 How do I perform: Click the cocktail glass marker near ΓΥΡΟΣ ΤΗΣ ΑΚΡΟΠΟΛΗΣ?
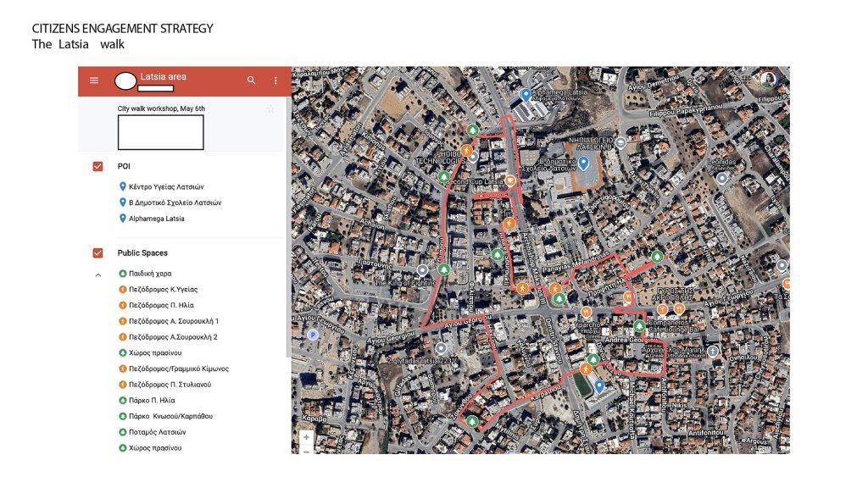(x=661, y=310)
